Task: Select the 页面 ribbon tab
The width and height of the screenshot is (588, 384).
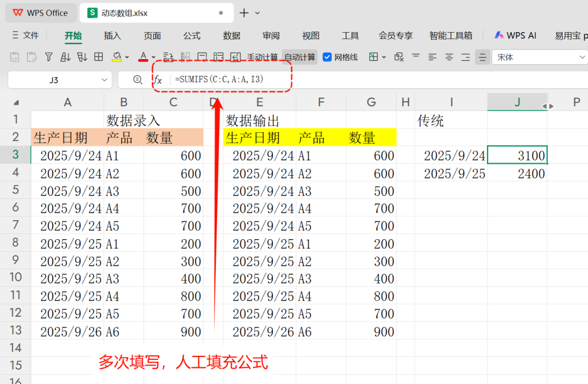Action: pos(152,36)
